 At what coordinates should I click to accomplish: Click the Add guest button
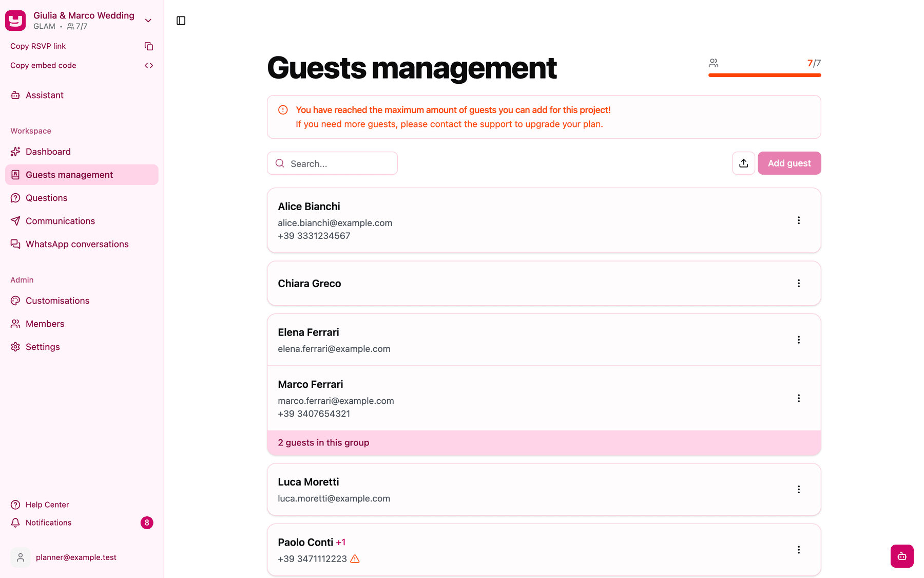click(x=790, y=163)
